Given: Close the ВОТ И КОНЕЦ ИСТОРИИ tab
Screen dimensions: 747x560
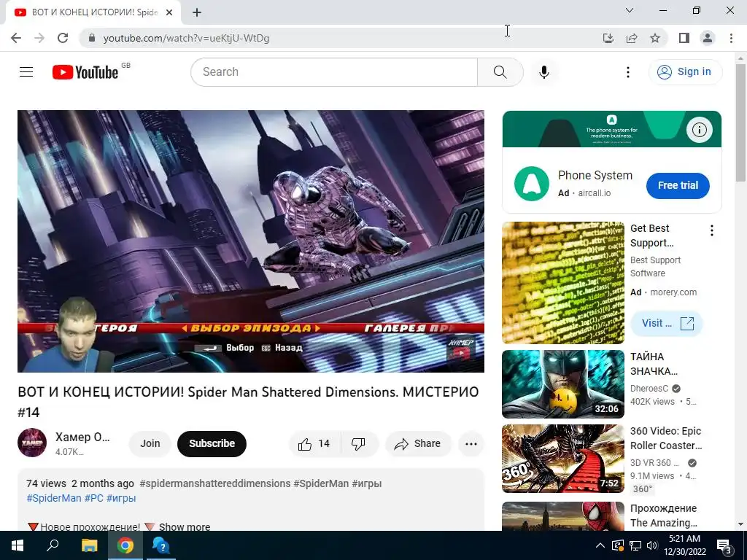Looking at the screenshot, I should pos(169,13).
